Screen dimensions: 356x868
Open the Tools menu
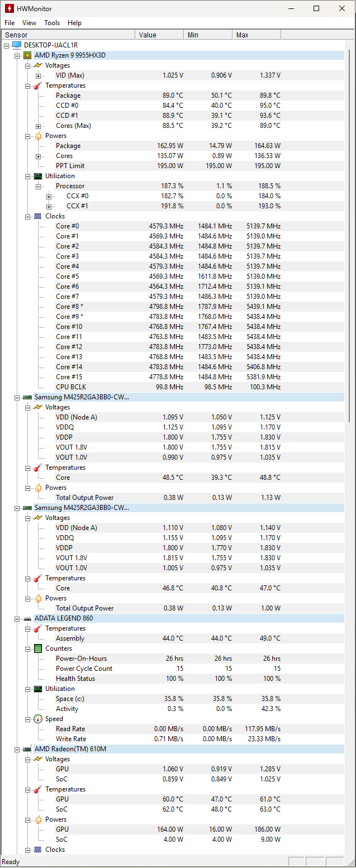(x=52, y=23)
